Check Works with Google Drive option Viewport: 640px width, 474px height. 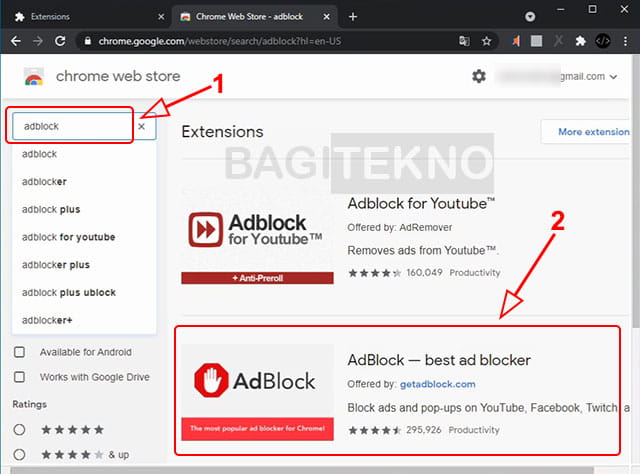(x=20, y=377)
